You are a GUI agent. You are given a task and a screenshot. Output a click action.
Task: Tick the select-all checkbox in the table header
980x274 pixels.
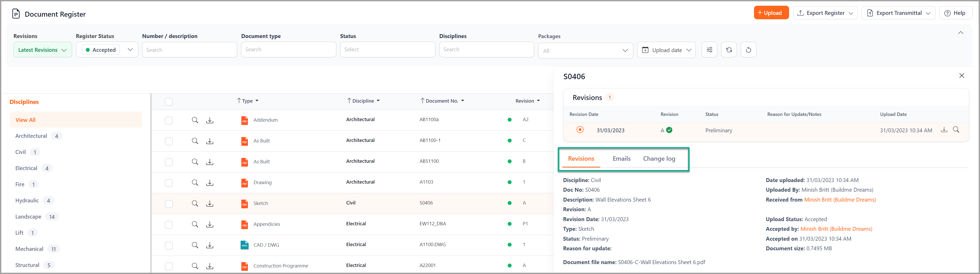[169, 101]
